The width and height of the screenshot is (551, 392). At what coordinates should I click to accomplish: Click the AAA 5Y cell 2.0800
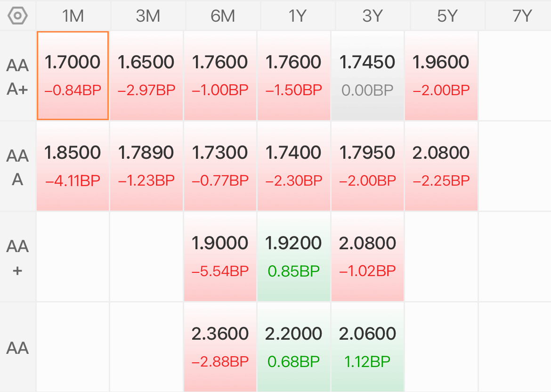tap(441, 166)
